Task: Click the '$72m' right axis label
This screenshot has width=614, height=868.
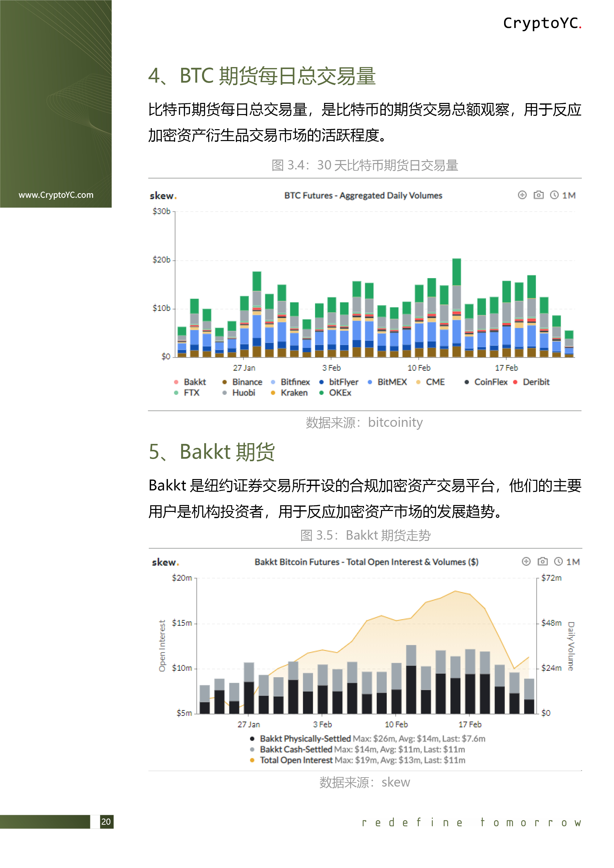Action: 551,578
